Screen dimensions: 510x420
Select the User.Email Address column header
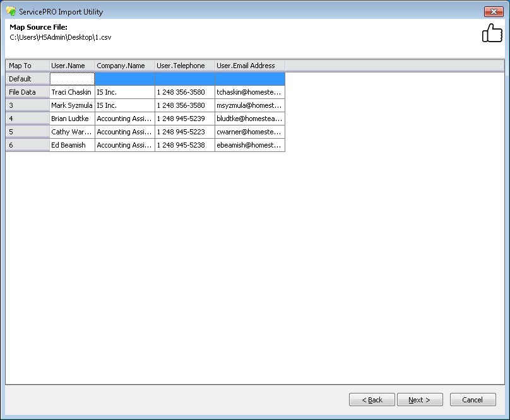pos(250,65)
